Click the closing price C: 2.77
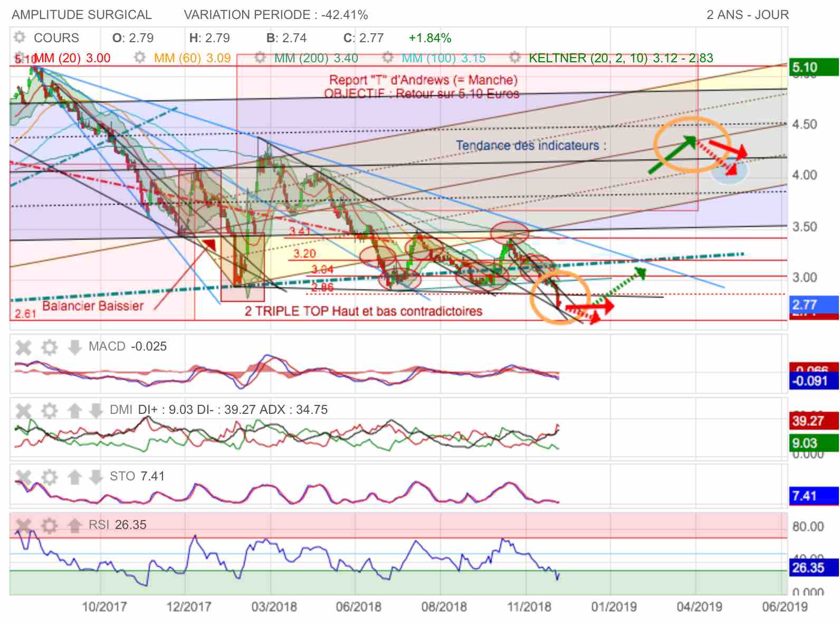 click(x=364, y=38)
